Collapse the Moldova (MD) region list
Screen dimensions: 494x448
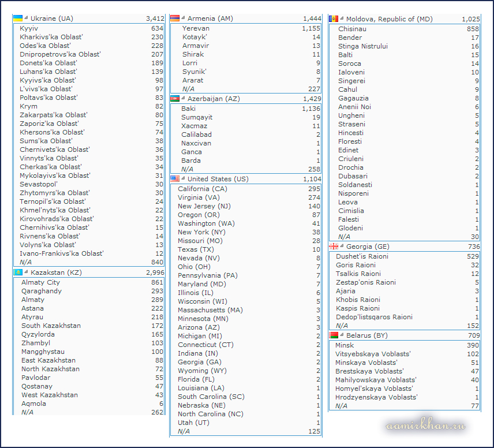(x=342, y=19)
